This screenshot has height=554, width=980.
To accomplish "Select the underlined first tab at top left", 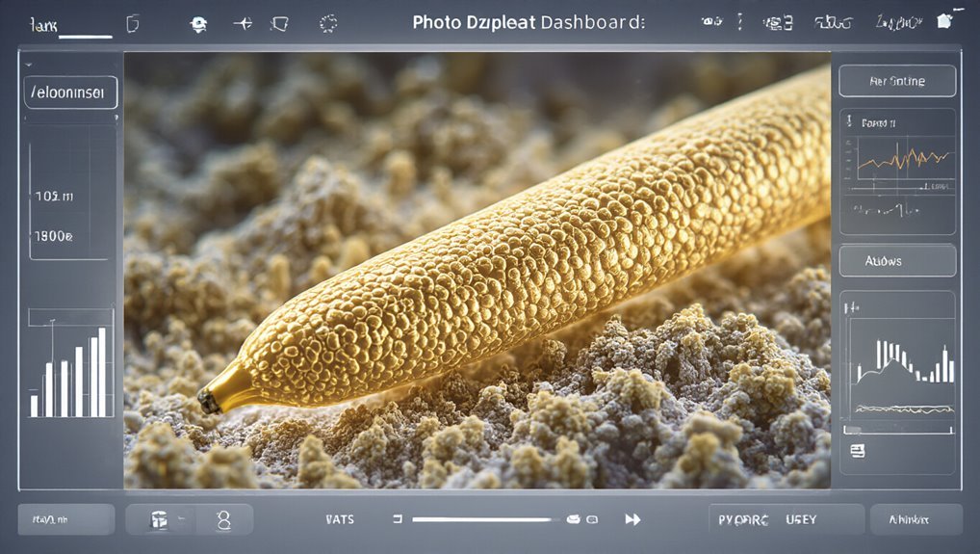I will [x=44, y=26].
